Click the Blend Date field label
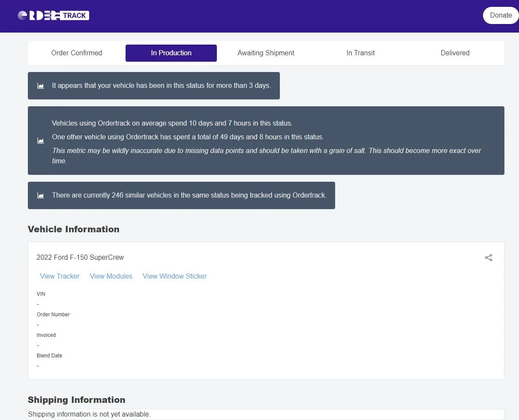519x420 pixels. point(49,356)
